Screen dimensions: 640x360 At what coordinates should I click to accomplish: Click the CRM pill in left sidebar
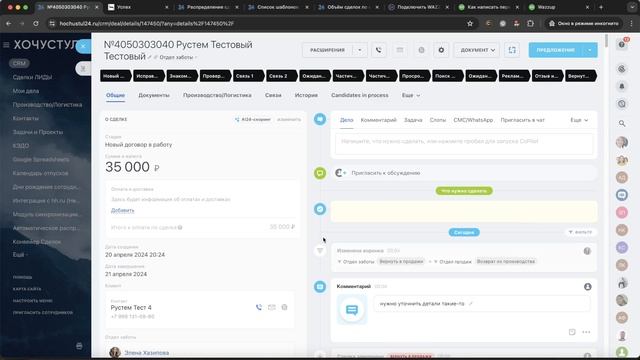[x=19, y=63]
